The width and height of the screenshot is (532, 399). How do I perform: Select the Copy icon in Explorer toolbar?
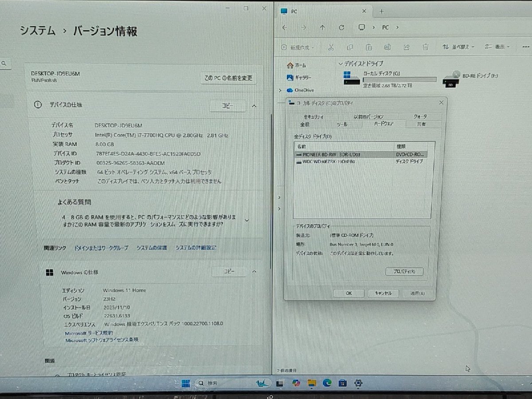click(350, 47)
